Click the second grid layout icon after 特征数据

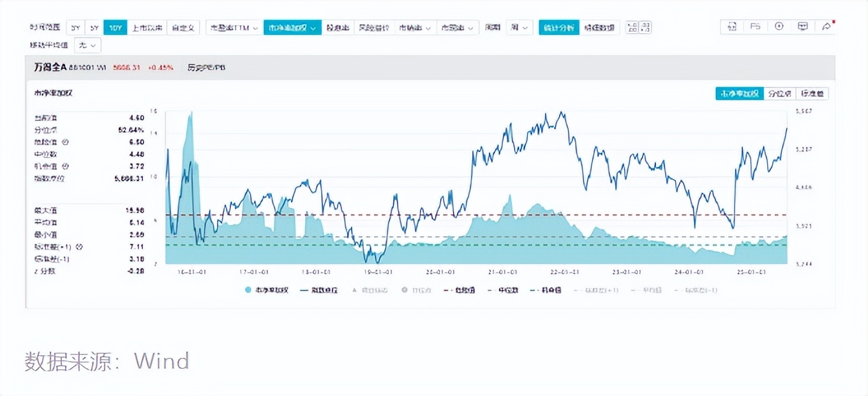pos(645,27)
